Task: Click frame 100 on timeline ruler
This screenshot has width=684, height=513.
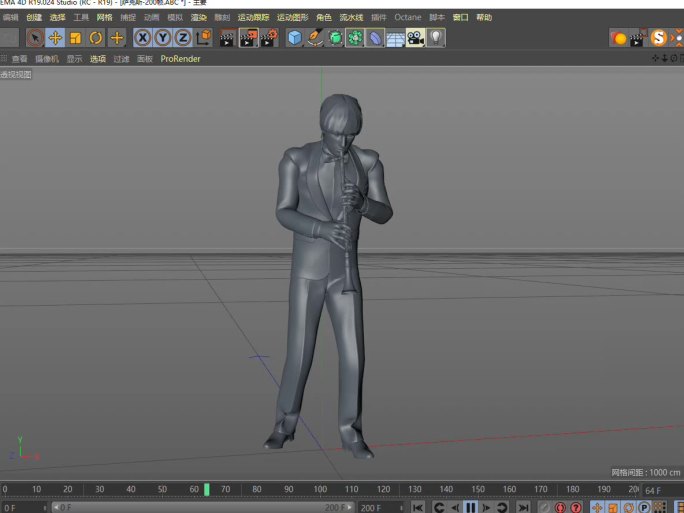Action: click(x=320, y=489)
